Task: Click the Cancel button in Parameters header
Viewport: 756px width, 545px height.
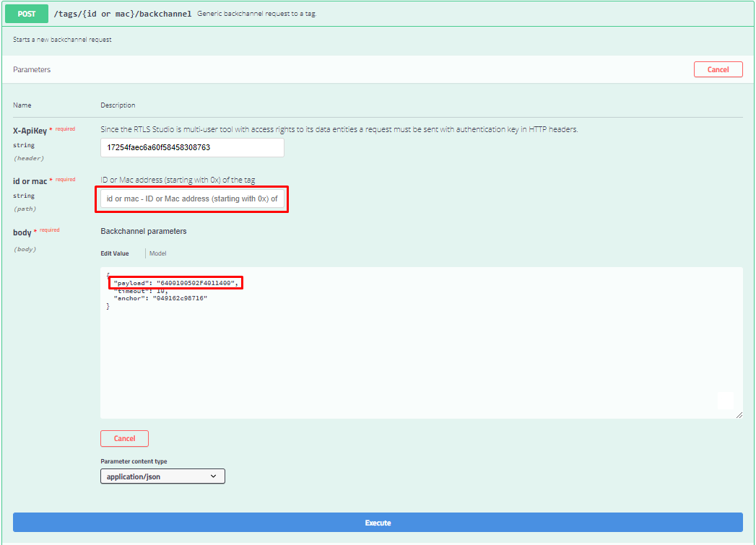Action: pyautogui.click(x=718, y=69)
